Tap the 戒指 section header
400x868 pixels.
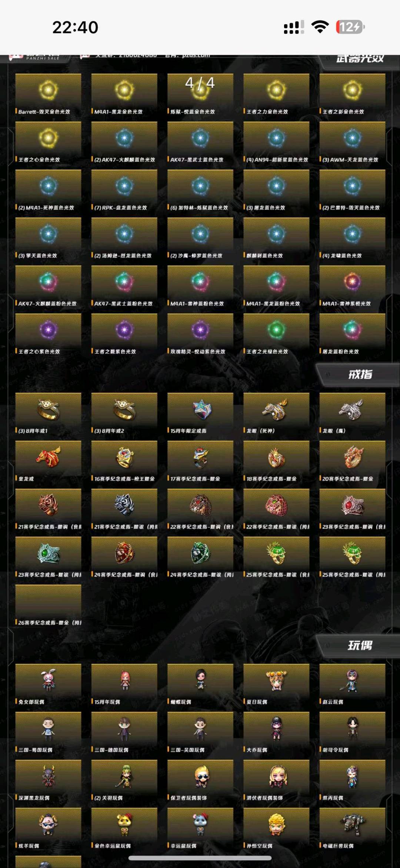point(360,374)
